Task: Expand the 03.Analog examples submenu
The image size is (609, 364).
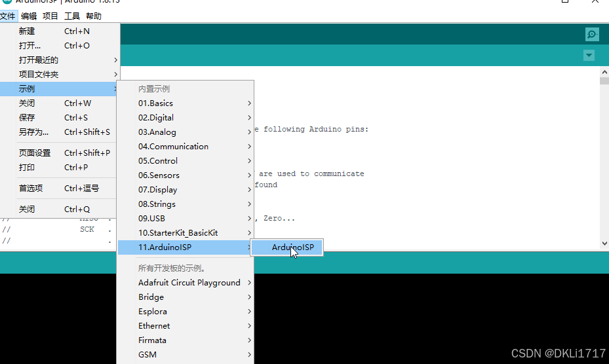Action: pyautogui.click(x=186, y=132)
